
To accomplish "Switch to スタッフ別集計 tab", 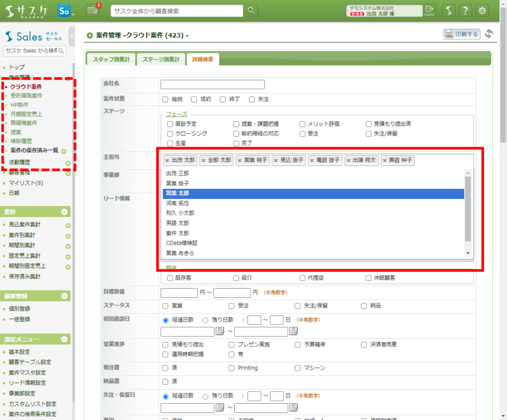I will 111,59.
